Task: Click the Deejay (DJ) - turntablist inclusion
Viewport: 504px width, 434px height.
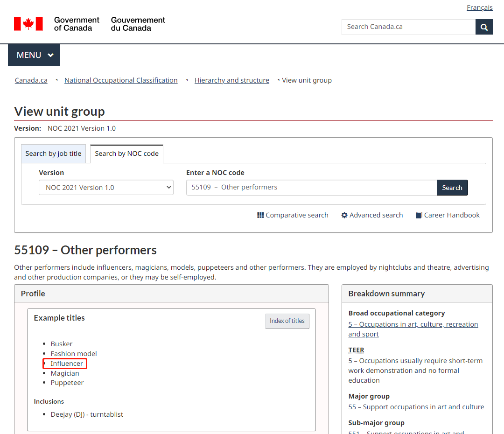Action: [x=87, y=414]
